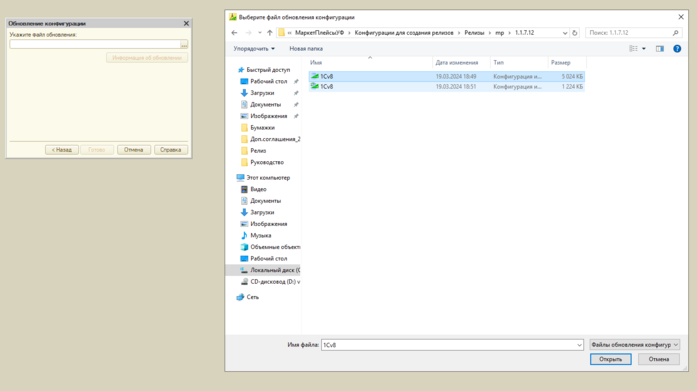Open pinned Изображения under quick access
Screen dimensions: 697x391
[268, 116]
